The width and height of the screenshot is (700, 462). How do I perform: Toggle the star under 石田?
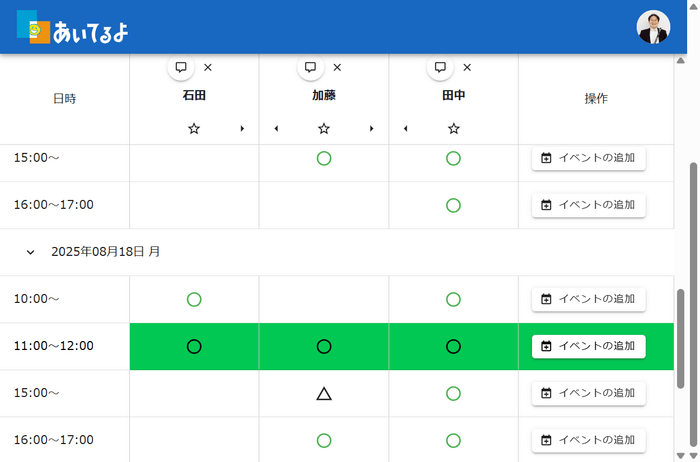click(194, 129)
